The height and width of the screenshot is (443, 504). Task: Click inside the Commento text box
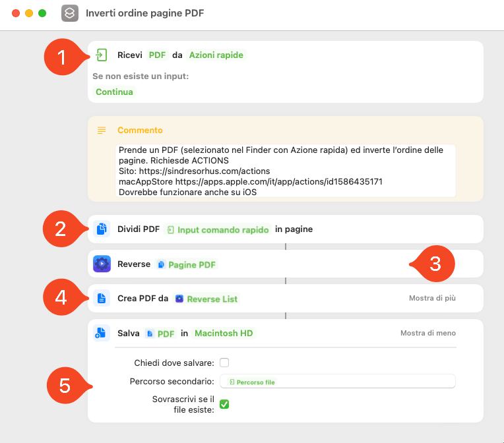286,171
